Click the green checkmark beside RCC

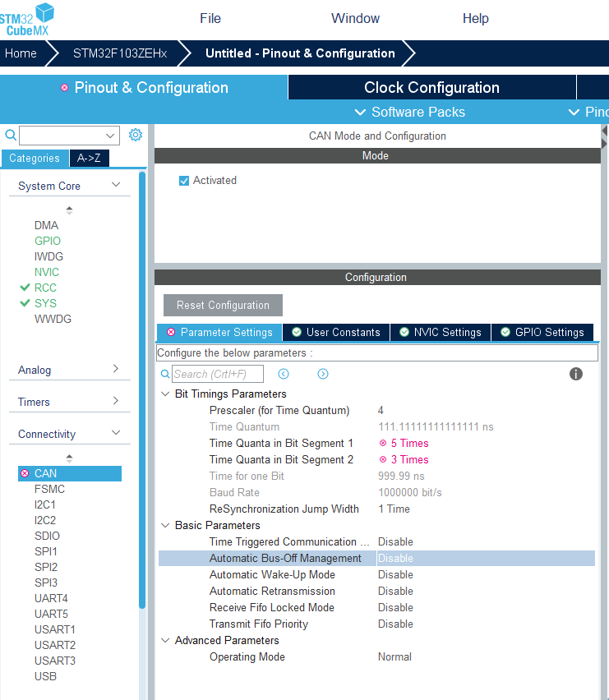pos(25,287)
